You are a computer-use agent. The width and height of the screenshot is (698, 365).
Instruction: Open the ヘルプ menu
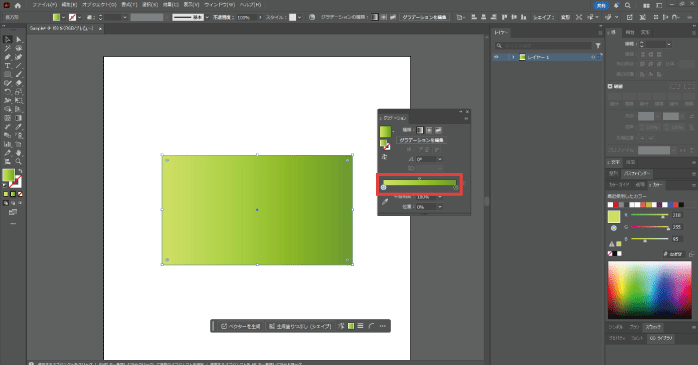pyautogui.click(x=251, y=5)
